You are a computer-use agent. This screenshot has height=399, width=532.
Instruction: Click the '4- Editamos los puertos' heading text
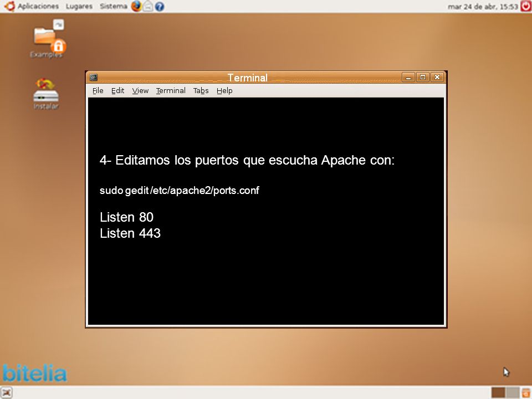tap(247, 160)
